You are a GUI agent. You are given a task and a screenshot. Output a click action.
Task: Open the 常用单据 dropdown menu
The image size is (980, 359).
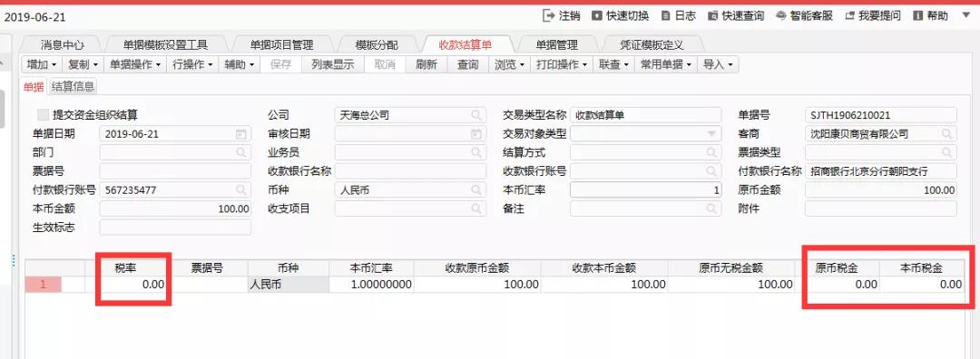tap(666, 64)
